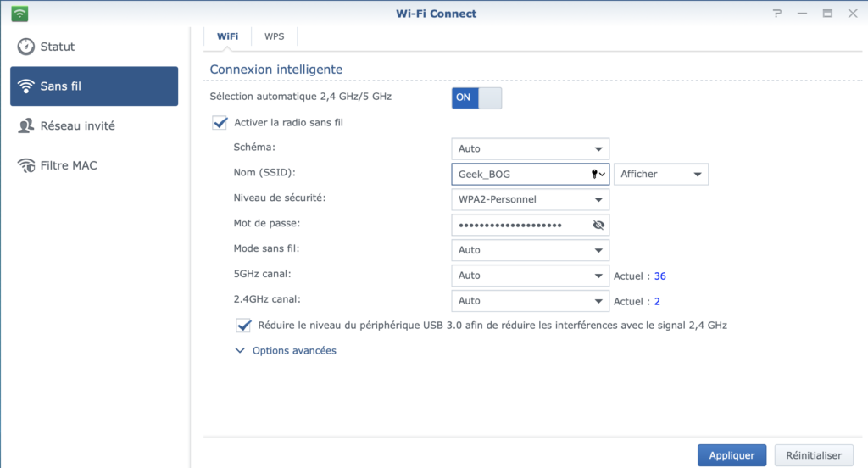The image size is (868, 468).
Task: Open the 2.4GHz canal dropdown
Action: tap(531, 301)
